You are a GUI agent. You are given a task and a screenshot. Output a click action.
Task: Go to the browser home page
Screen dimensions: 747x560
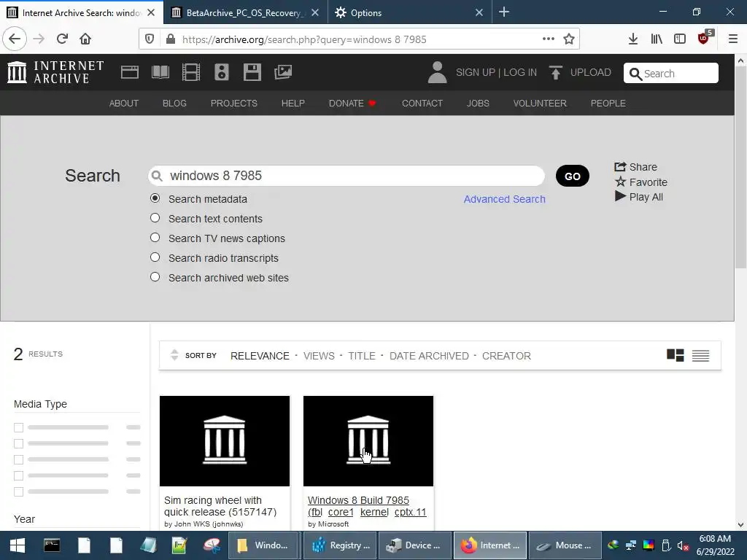coord(85,39)
